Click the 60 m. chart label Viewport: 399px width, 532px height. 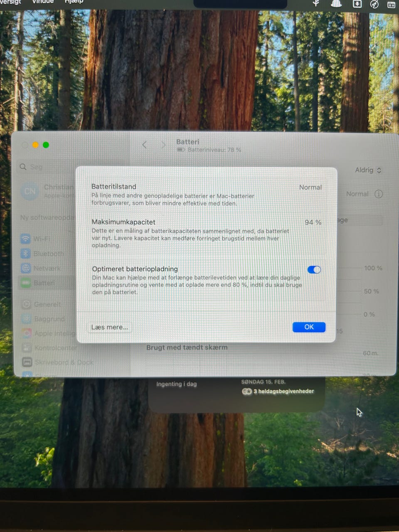click(370, 353)
